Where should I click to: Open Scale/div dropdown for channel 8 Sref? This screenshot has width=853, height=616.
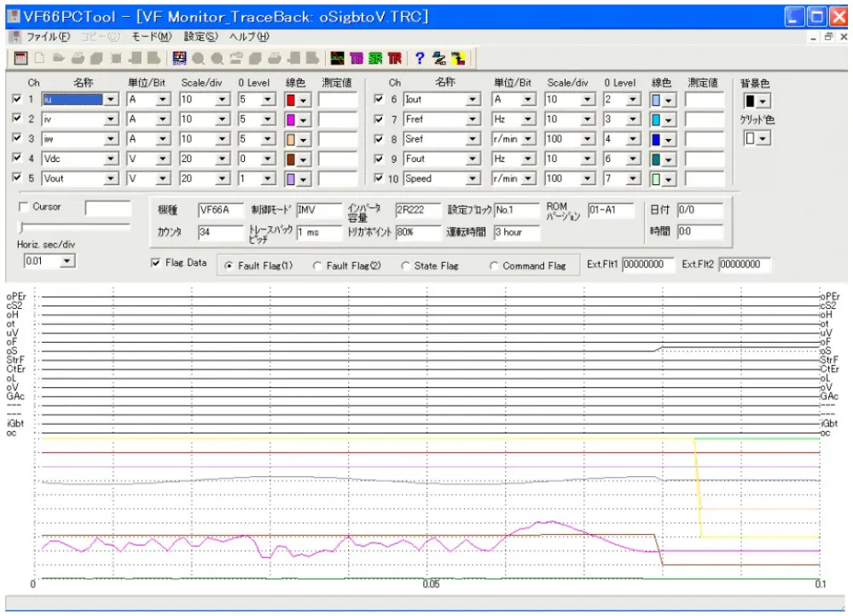[x=589, y=139]
